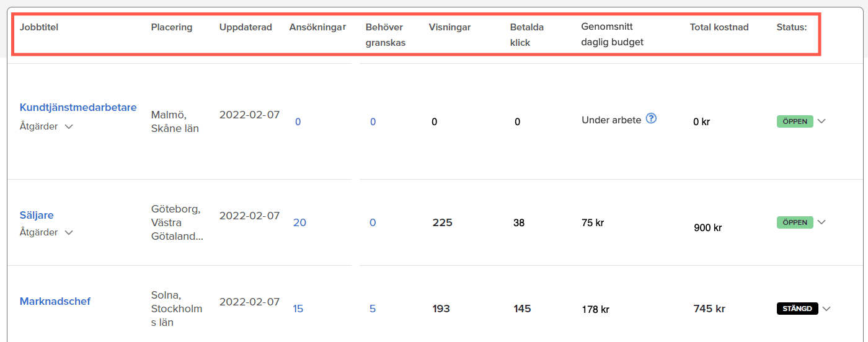Open the Marknadschef job title link
This screenshot has width=868, height=342.
[55, 301]
